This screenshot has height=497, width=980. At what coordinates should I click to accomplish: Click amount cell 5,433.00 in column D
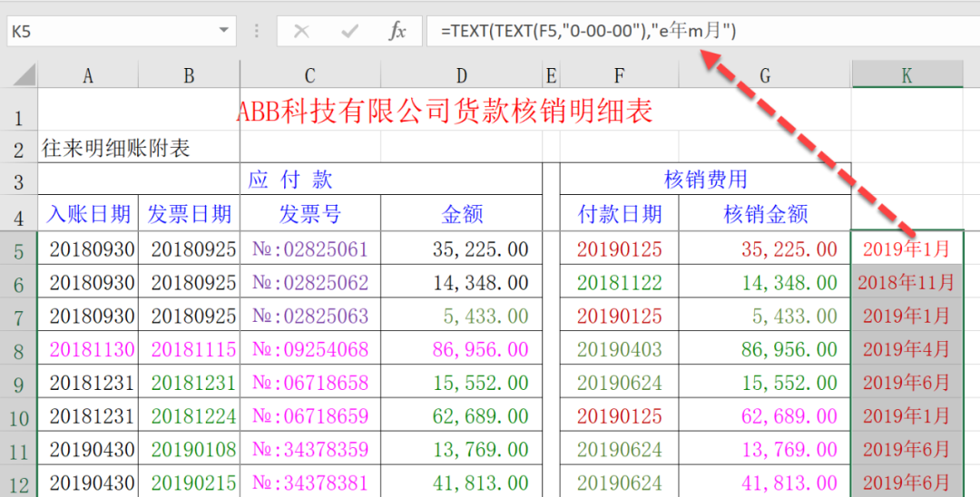[x=461, y=316]
